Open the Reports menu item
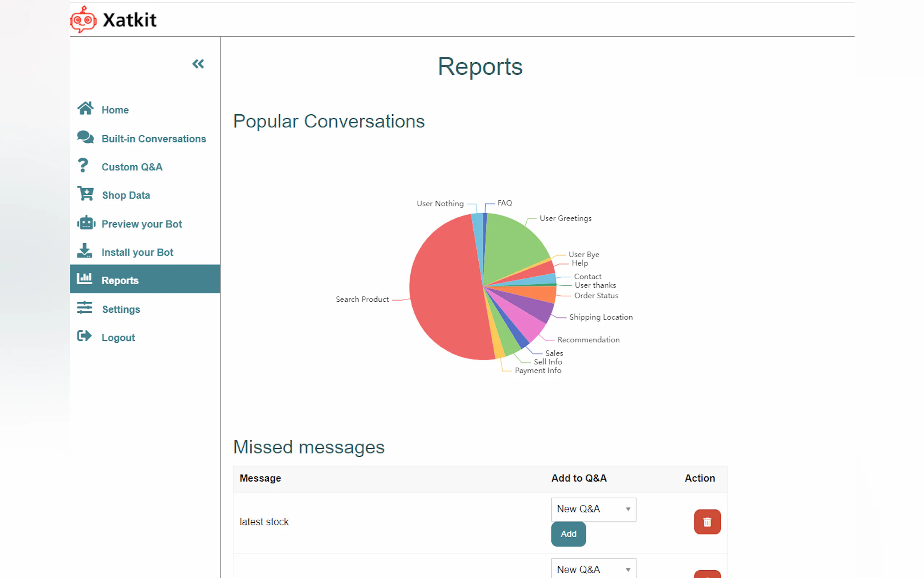The width and height of the screenshot is (924, 578). pyautogui.click(x=120, y=280)
